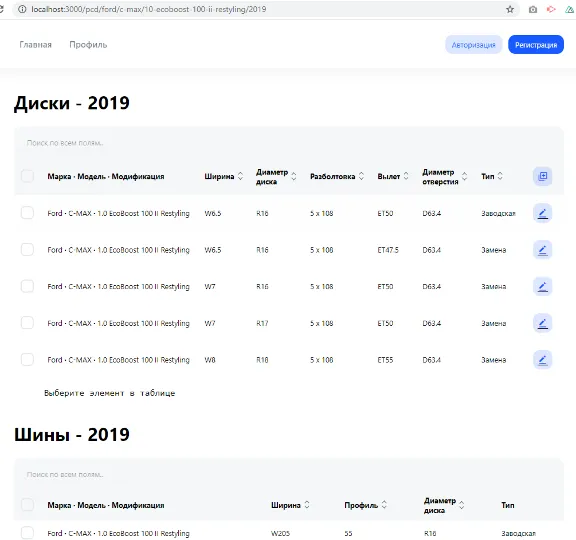Select the W8 R18 disk row checkbox
Viewport: 576px width, 540px height.
point(27,359)
